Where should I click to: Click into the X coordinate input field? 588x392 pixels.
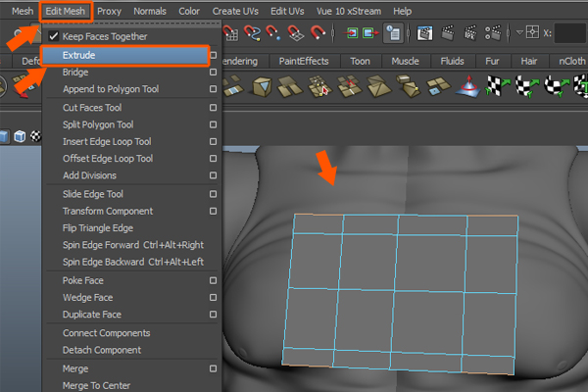(x=570, y=32)
